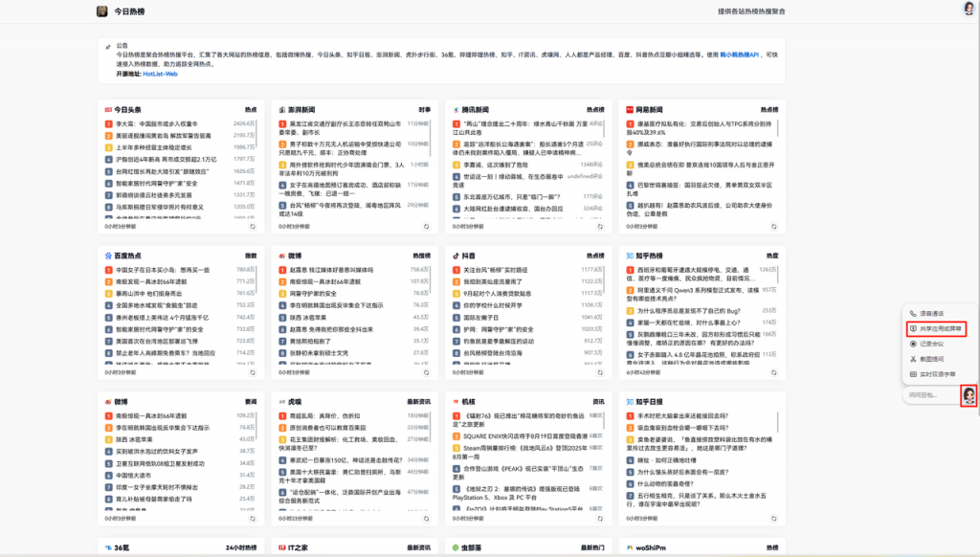Click 提供各站热榜热搜聚合 header text

click(x=751, y=11)
